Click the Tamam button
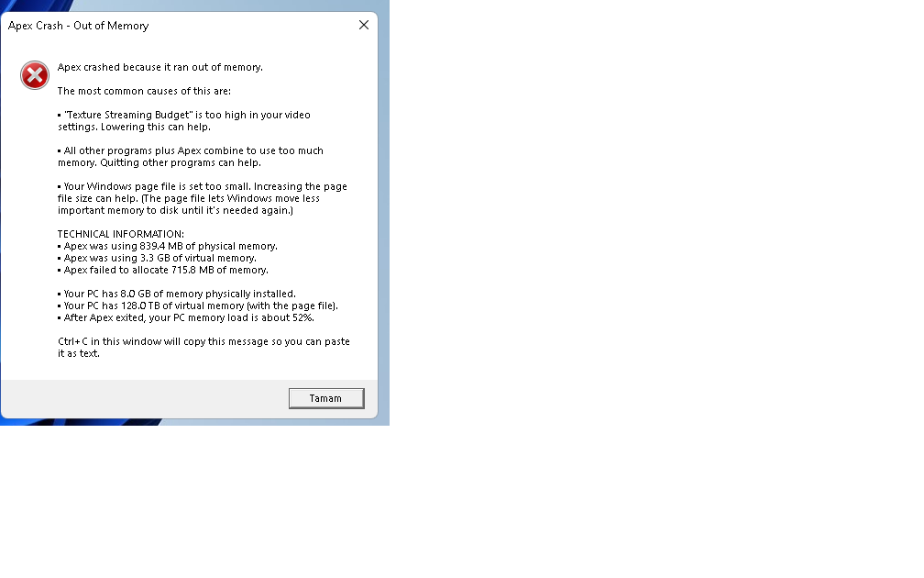The height and width of the screenshot is (578, 924). coord(326,398)
